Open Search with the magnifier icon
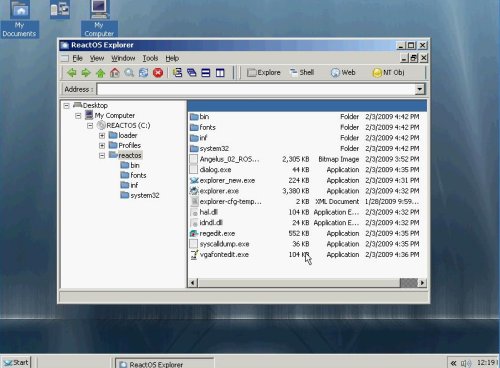Screen dimensions: 500x368 (x=129, y=73)
